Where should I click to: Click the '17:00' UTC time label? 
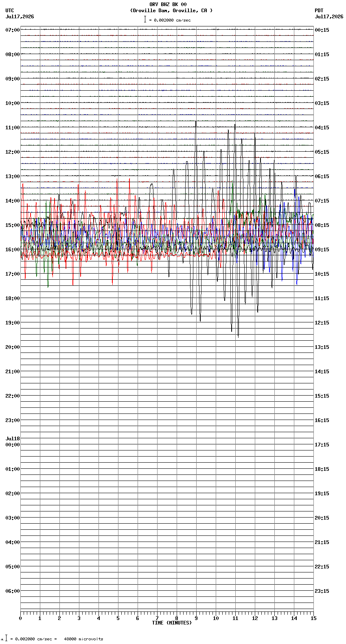pyautogui.click(x=13, y=274)
